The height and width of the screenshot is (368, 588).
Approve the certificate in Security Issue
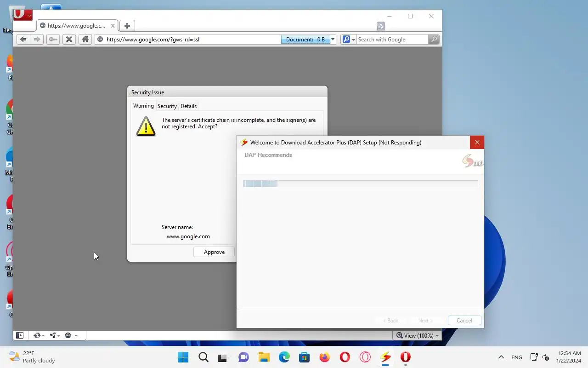pos(214,252)
